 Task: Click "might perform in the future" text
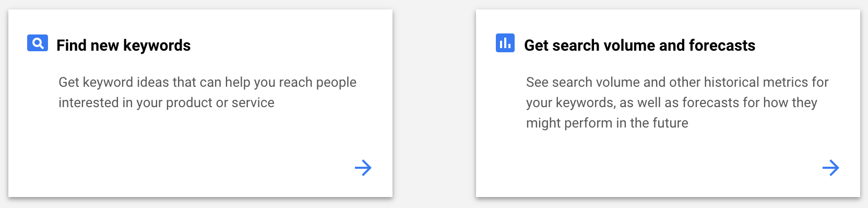(x=607, y=123)
